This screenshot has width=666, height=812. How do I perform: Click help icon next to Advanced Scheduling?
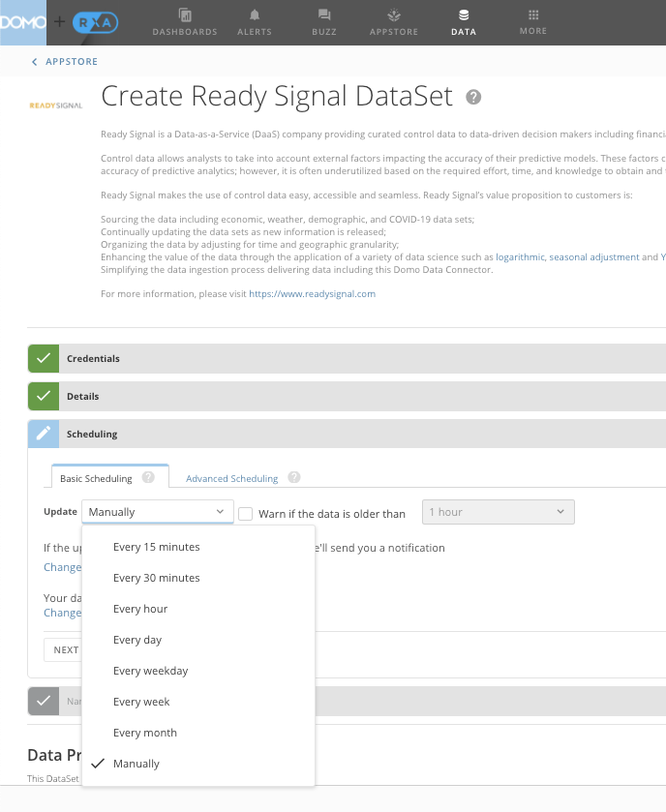point(294,477)
